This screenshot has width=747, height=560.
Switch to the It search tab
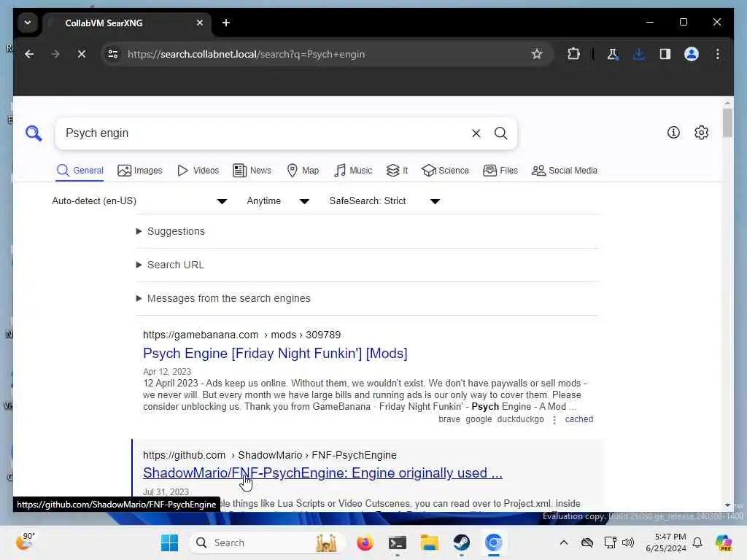point(397,171)
